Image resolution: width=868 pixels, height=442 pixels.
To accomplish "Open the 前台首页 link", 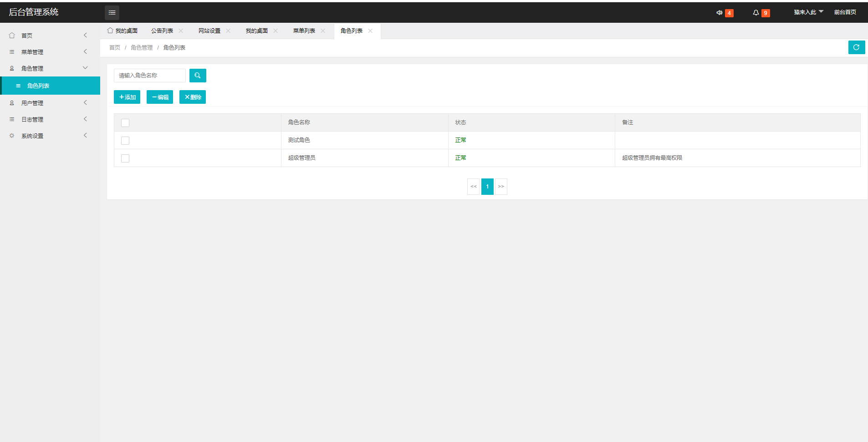I will [x=845, y=12].
